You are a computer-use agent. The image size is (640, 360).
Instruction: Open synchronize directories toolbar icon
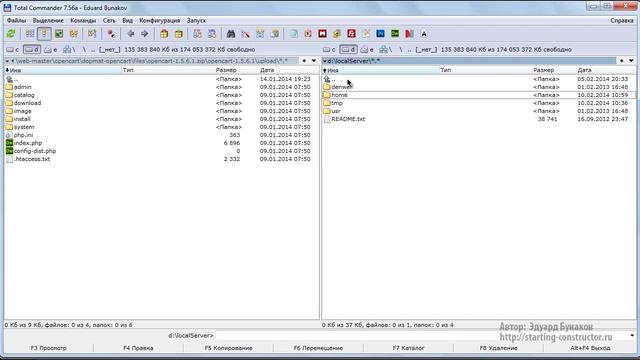point(260,34)
